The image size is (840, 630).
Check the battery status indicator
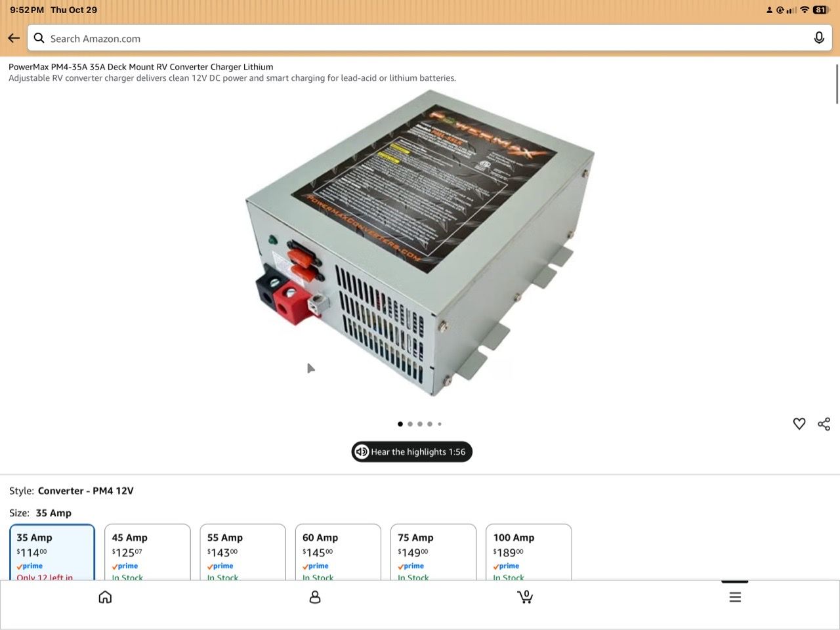822,10
